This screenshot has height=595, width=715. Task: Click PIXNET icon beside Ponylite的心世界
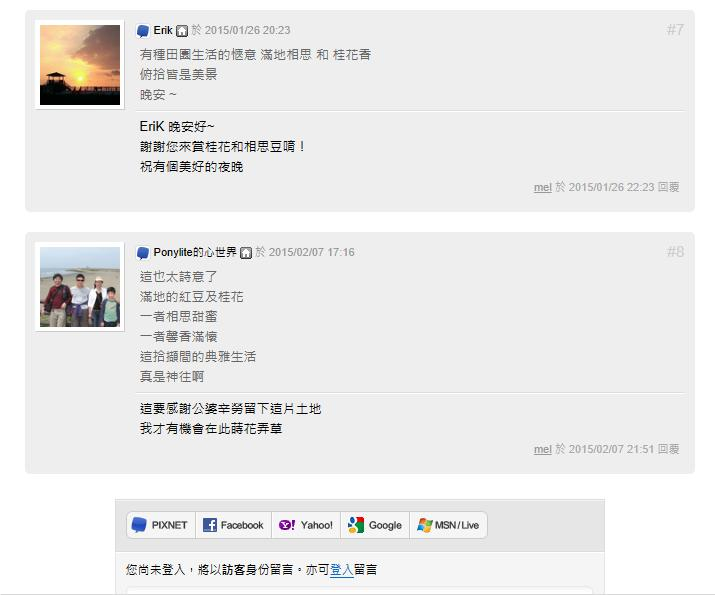pos(143,253)
